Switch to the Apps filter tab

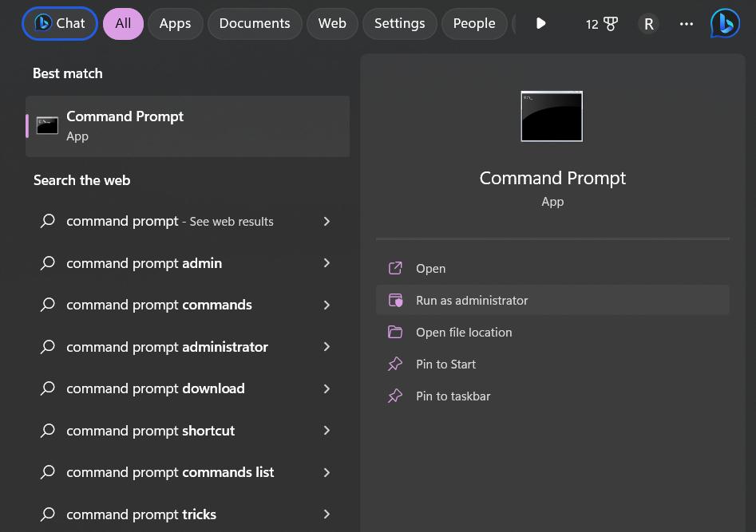tap(175, 23)
